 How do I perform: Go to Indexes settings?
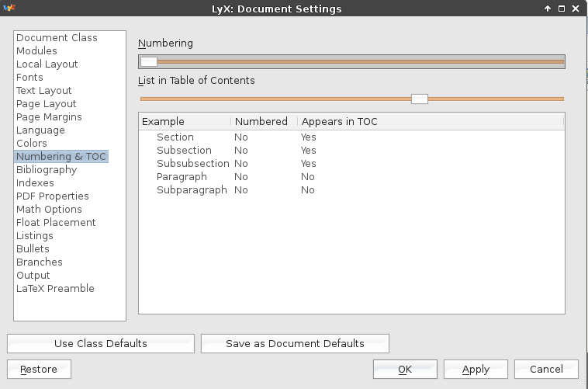click(35, 183)
